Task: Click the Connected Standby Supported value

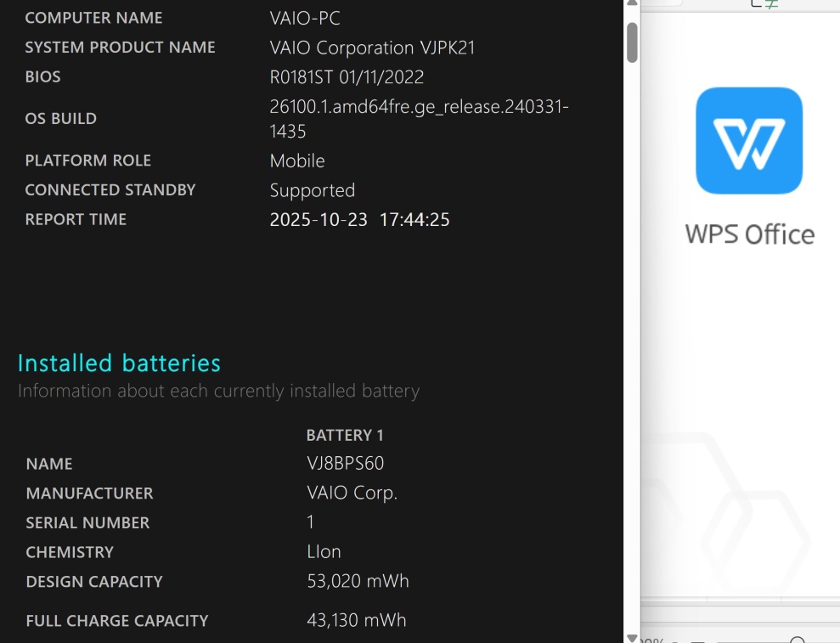Action: coord(312,190)
